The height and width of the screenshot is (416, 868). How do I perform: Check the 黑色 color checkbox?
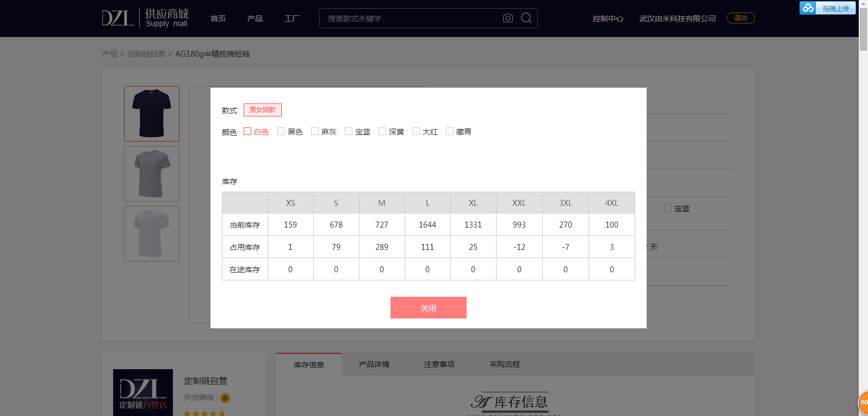pyautogui.click(x=281, y=131)
